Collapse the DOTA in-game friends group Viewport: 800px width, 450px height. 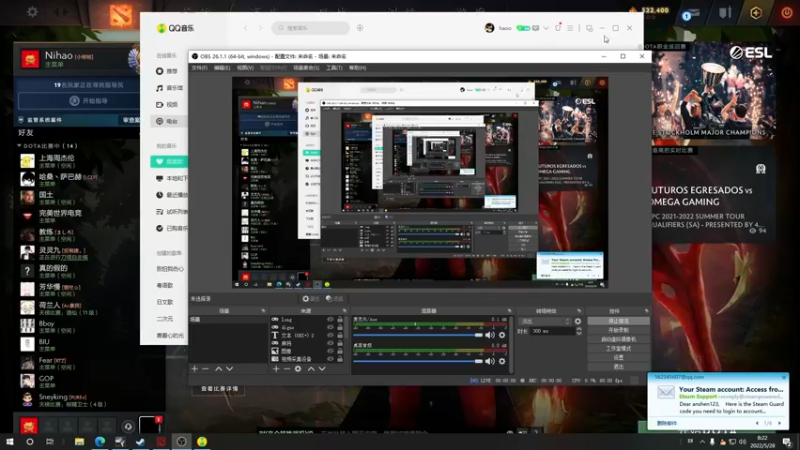(19, 146)
